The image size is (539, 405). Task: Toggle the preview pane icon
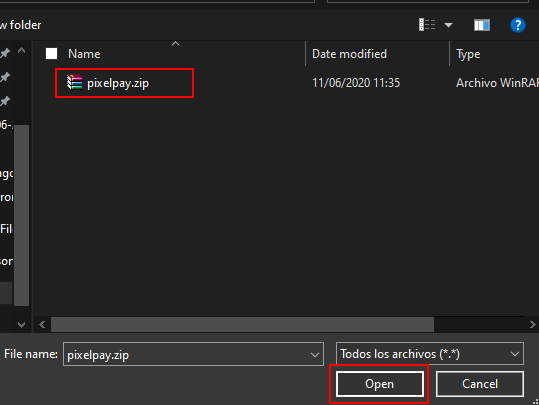[x=482, y=25]
